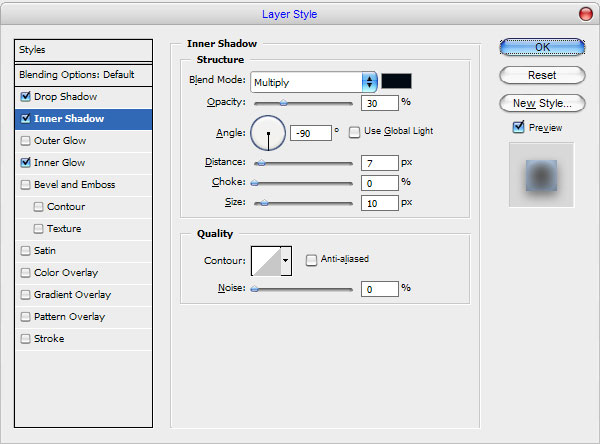This screenshot has width=600, height=444.
Task: Close the Layer Style dialog
Action: pos(585,14)
